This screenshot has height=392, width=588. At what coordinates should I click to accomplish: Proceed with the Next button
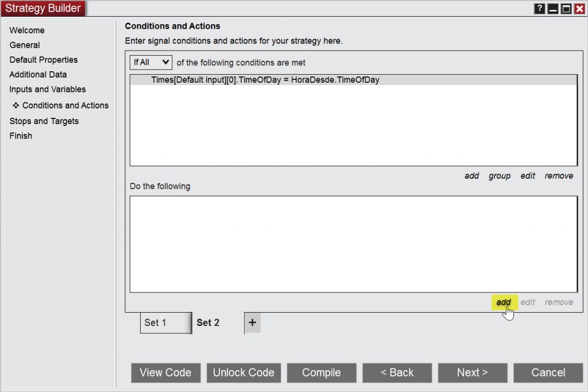tap(473, 373)
